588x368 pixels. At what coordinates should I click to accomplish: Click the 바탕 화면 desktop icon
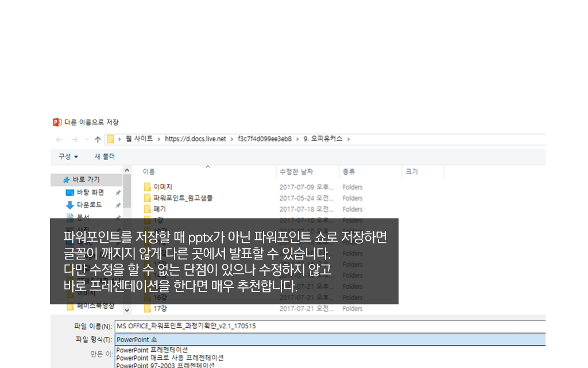click(69, 193)
